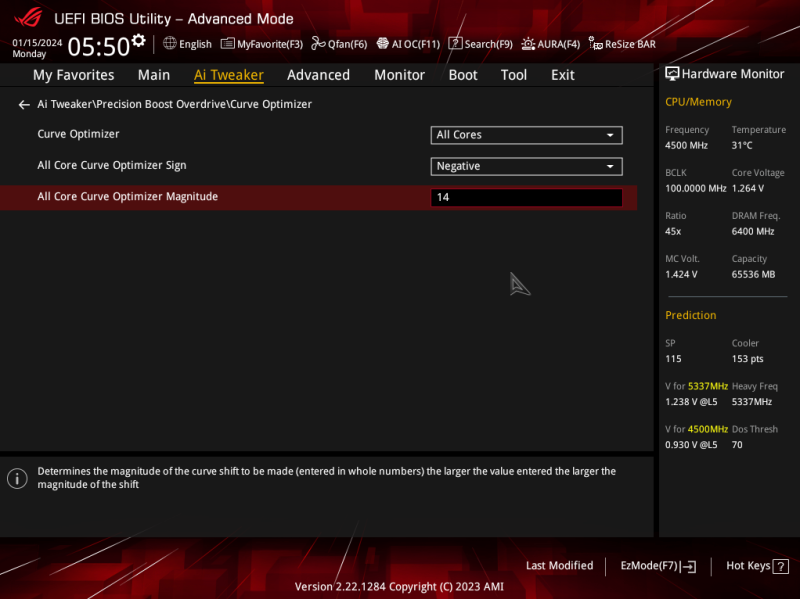Open the Exit tab
The width and height of the screenshot is (800, 599).
[x=563, y=75]
